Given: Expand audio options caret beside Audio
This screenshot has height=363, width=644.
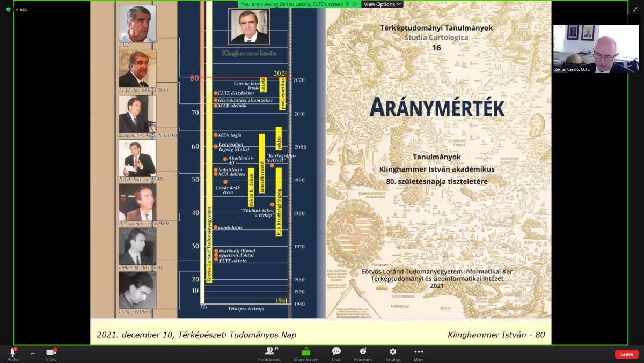Looking at the screenshot, I should tap(32, 353).
